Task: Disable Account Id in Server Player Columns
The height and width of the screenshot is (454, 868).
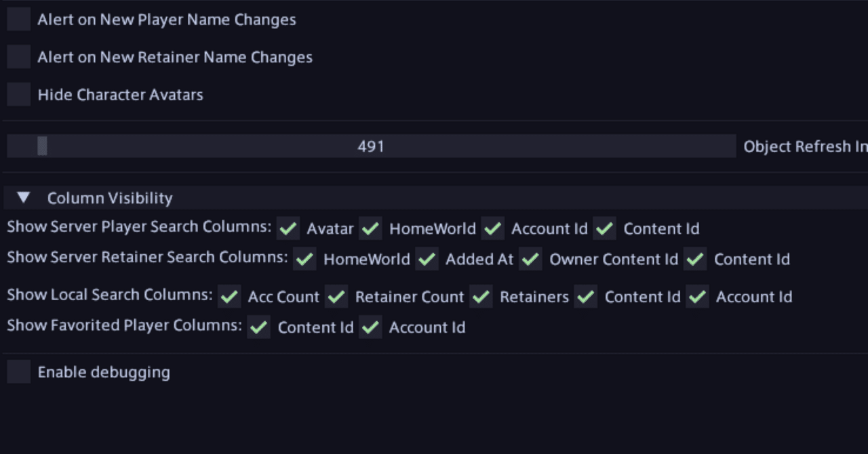Action: (x=493, y=228)
